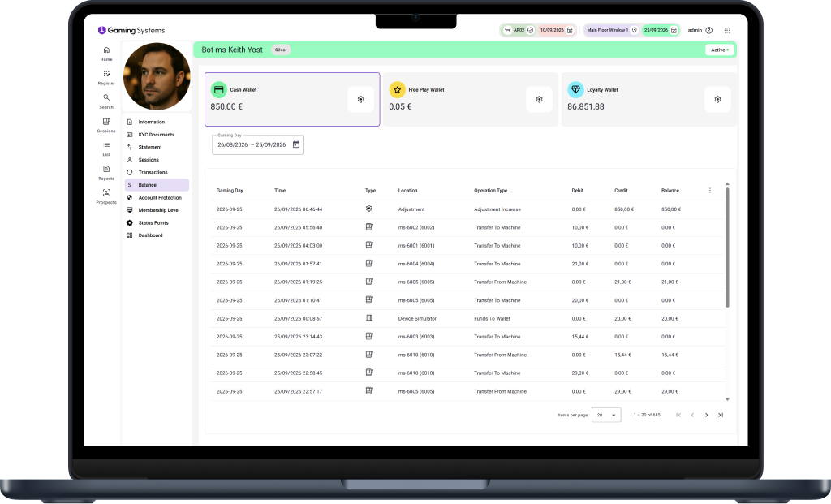
Task: Click the Gaming Systems logo
Action: pos(131,30)
